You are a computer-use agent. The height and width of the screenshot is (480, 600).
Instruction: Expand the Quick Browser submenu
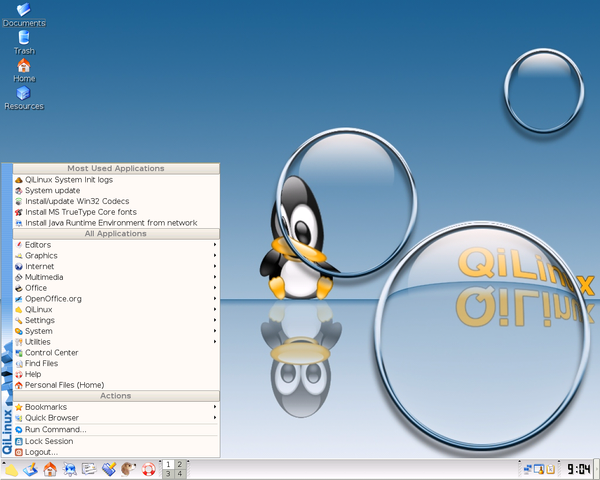point(116,418)
